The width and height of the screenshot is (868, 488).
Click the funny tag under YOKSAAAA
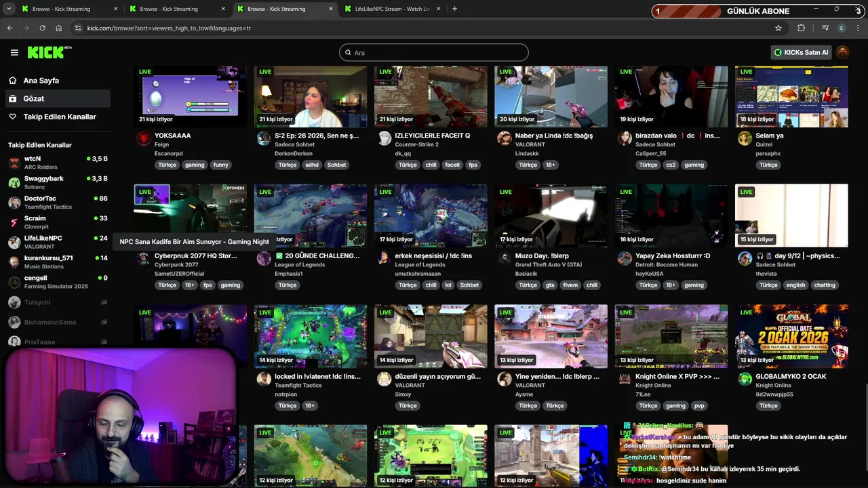tap(221, 165)
